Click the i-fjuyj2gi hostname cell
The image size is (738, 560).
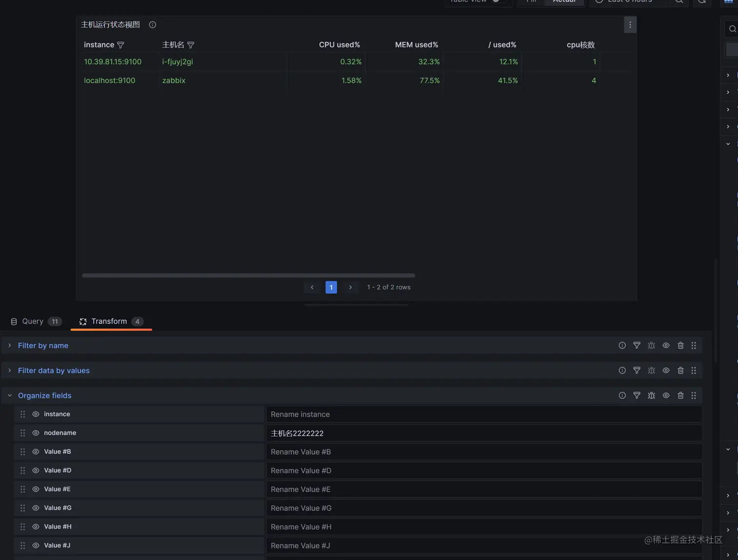(x=178, y=62)
